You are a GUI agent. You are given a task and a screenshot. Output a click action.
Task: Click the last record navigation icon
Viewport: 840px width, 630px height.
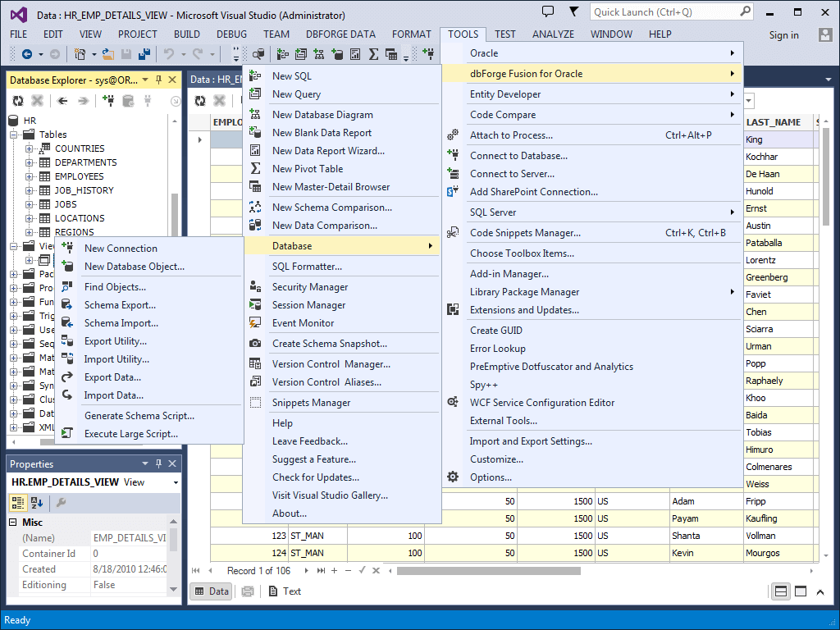coord(321,571)
